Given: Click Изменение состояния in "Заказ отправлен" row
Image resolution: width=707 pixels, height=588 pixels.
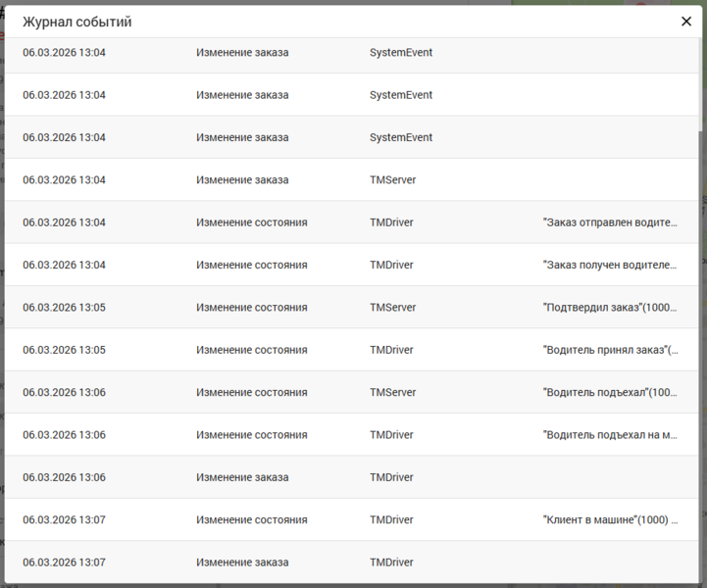Looking at the screenshot, I should tap(251, 222).
